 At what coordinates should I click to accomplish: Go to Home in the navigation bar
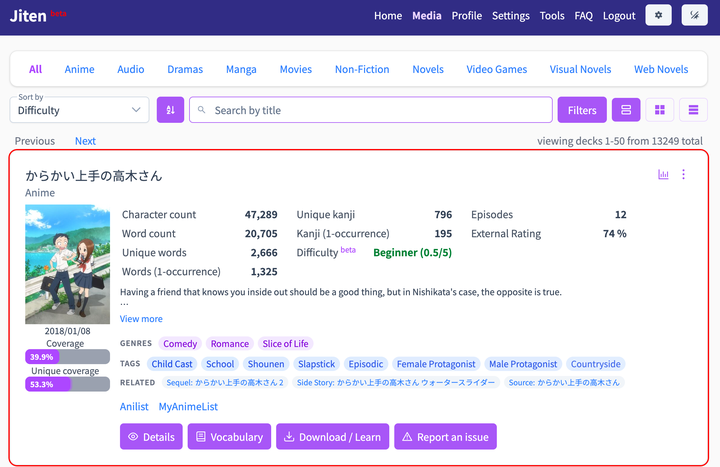coord(388,16)
